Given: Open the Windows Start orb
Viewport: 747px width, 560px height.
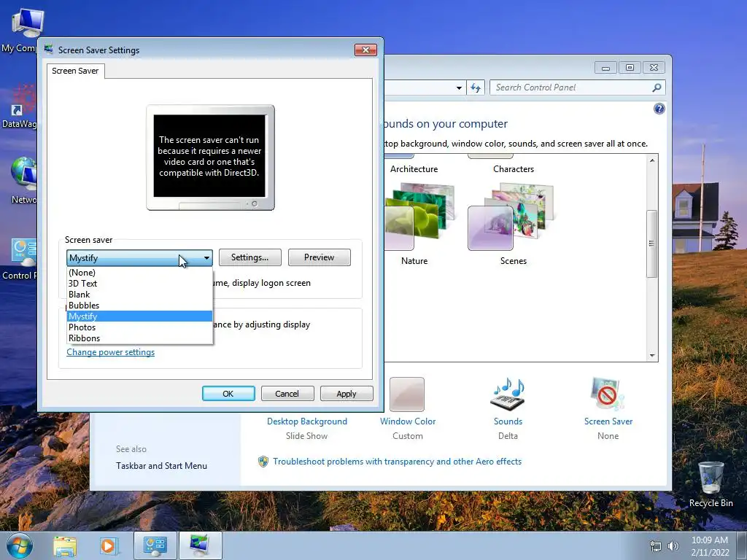Looking at the screenshot, I should pyautogui.click(x=20, y=545).
